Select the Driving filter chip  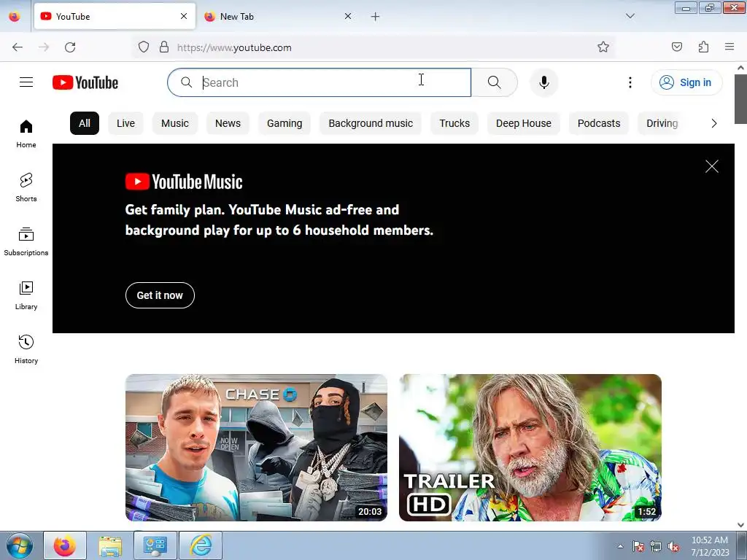(662, 123)
